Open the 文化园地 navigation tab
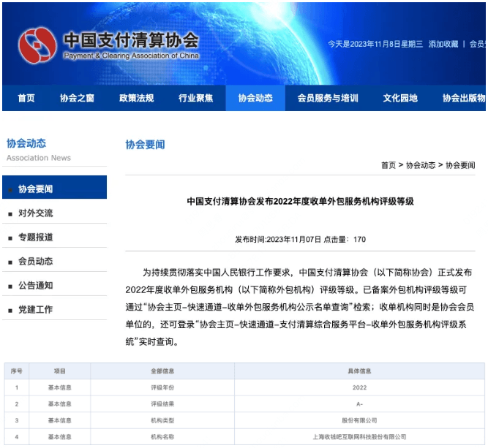The image size is (488, 448). pyautogui.click(x=400, y=98)
